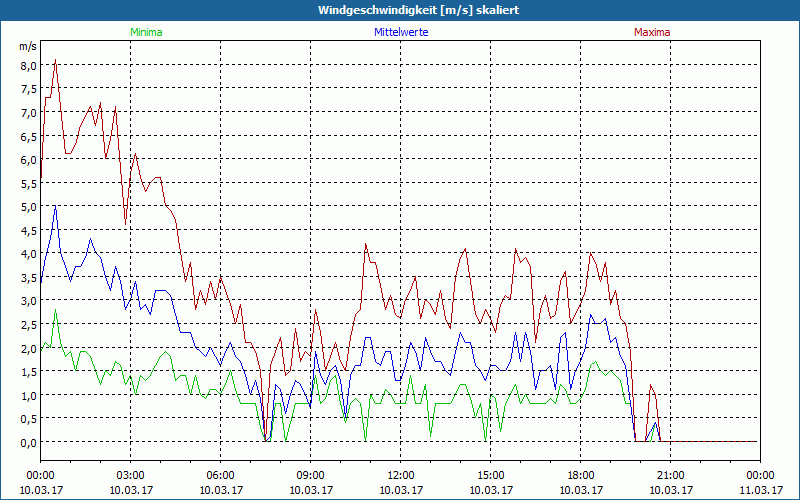
Task: Click the 12:00 time axis label
Action: [401, 476]
